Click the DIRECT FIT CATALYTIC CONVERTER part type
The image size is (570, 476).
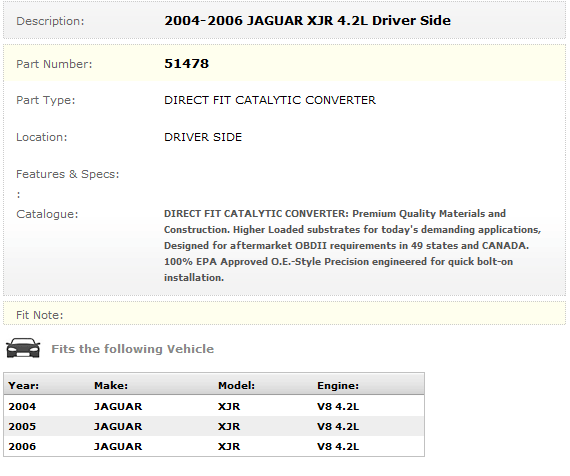coord(270,100)
